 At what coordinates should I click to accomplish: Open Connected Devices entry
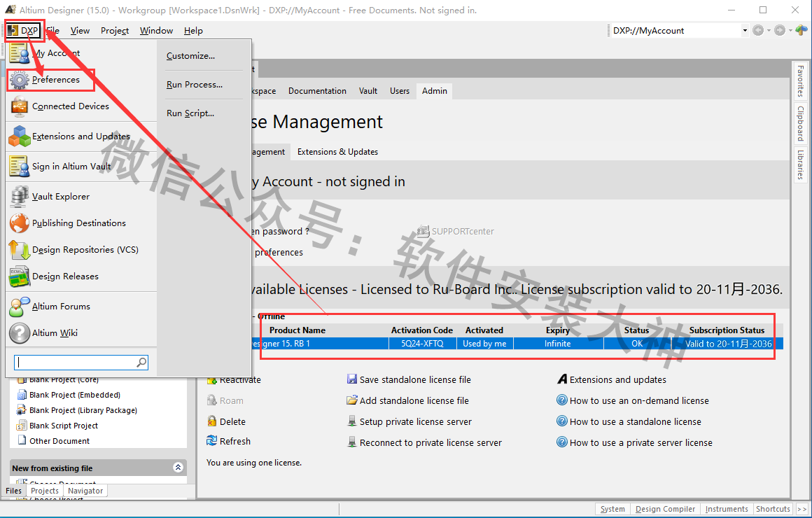pos(70,106)
